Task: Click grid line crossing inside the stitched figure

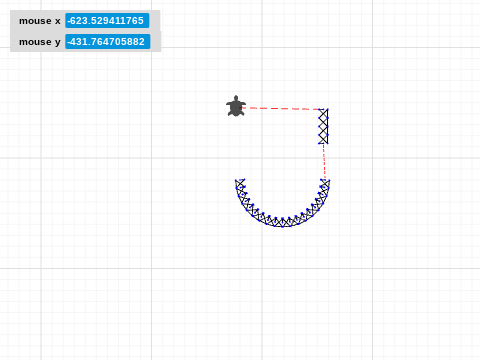Action: click(x=262, y=158)
